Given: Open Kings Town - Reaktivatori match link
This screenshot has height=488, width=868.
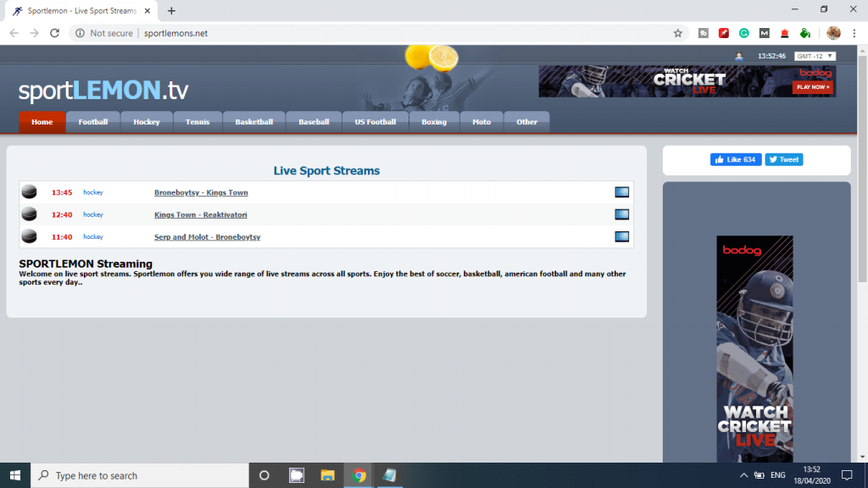Looking at the screenshot, I should (200, 214).
